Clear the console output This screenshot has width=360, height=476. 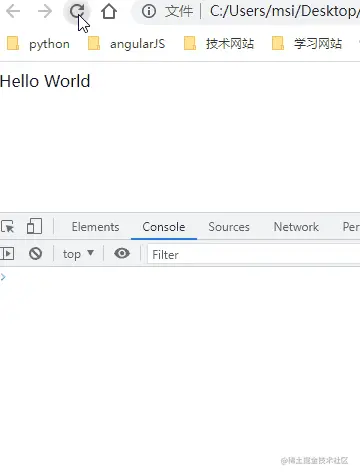(35, 254)
